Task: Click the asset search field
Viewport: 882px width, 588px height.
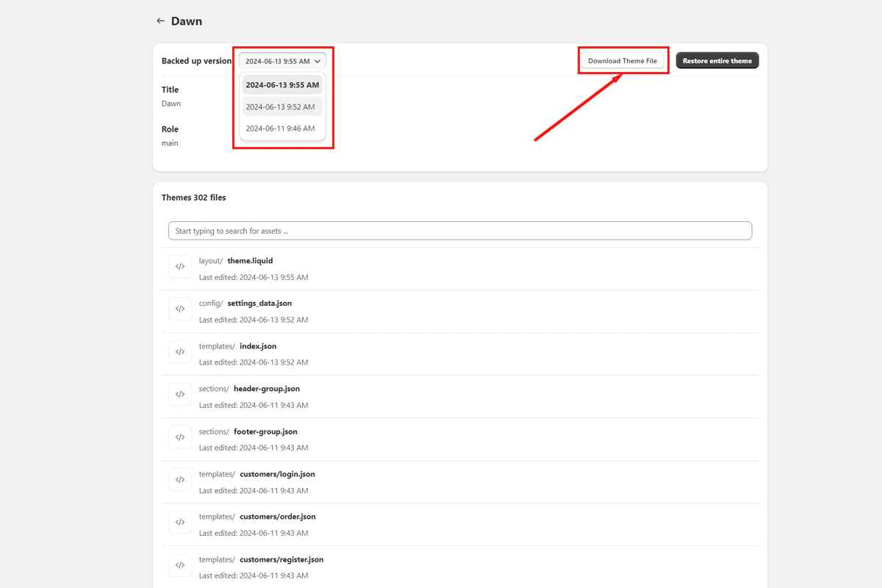Action: click(x=460, y=230)
